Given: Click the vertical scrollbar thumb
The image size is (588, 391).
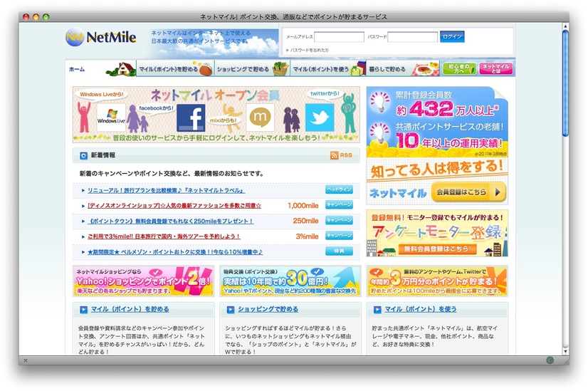Looking at the screenshot, I should tap(565, 83).
